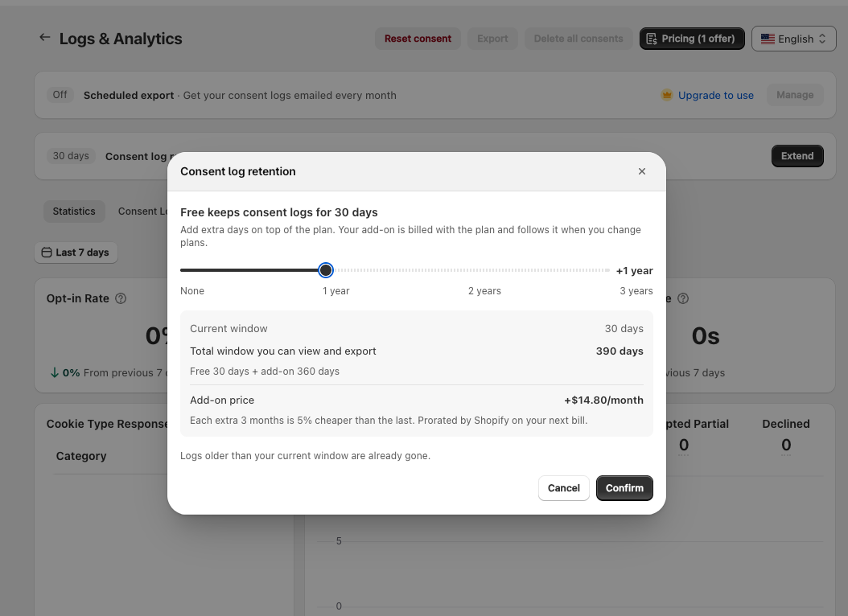Click the Reset consent button
The width and height of the screenshot is (848, 616).
coord(418,39)
